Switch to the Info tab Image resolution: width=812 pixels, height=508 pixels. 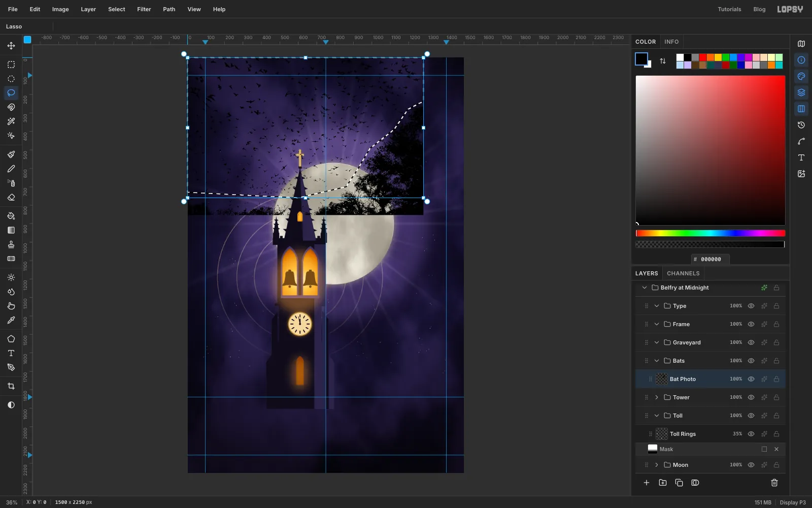pyautogui.click(x=671, y=42)
